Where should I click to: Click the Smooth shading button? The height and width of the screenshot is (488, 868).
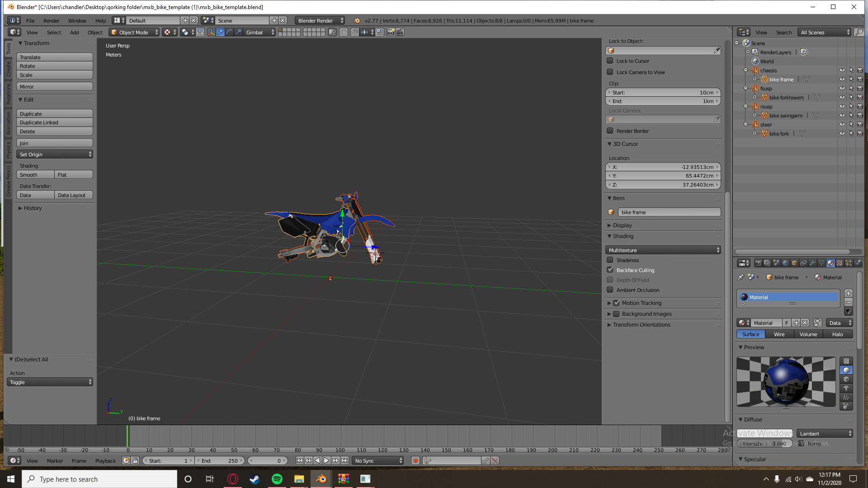[x=35, y=175]
